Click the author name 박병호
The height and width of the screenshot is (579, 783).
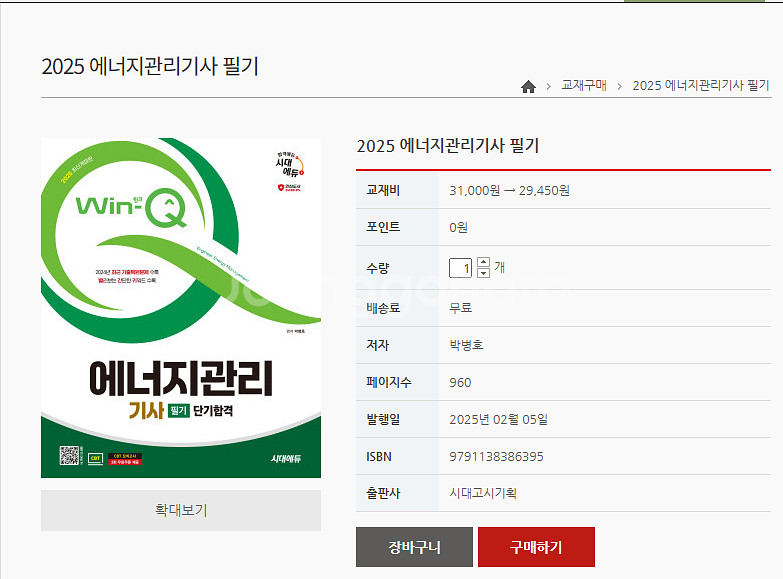pyautogui.click(x=466, y=345)
